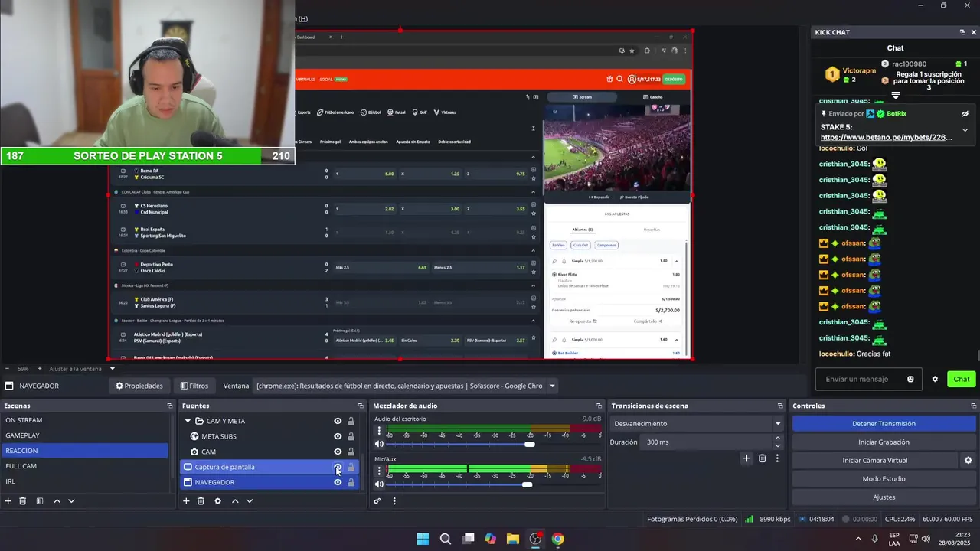
Task: Remove selected source with trash icon
Action: pyautogui.click(x=201, y=501)
